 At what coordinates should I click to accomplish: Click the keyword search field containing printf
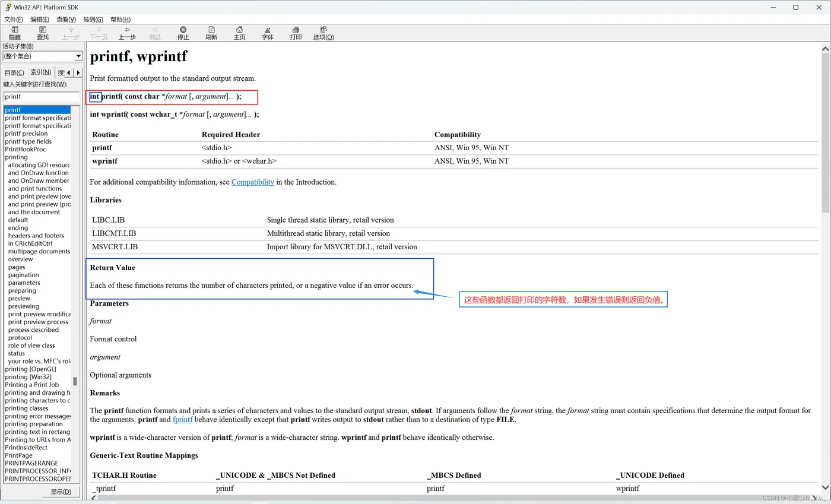[x=42, y=96]
